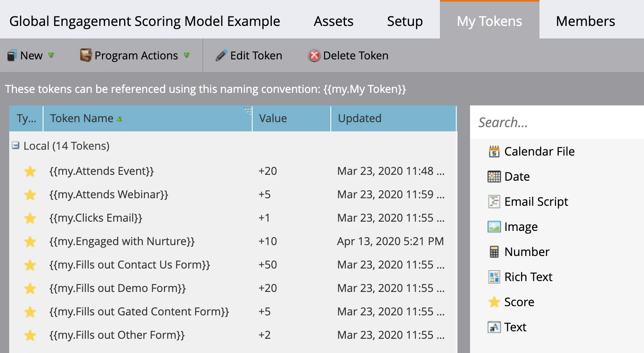This screenshot has height=353, width=644.
Task: Select the {{my.Fills out Demo Form}} token
Action: (x=118, y=288)
